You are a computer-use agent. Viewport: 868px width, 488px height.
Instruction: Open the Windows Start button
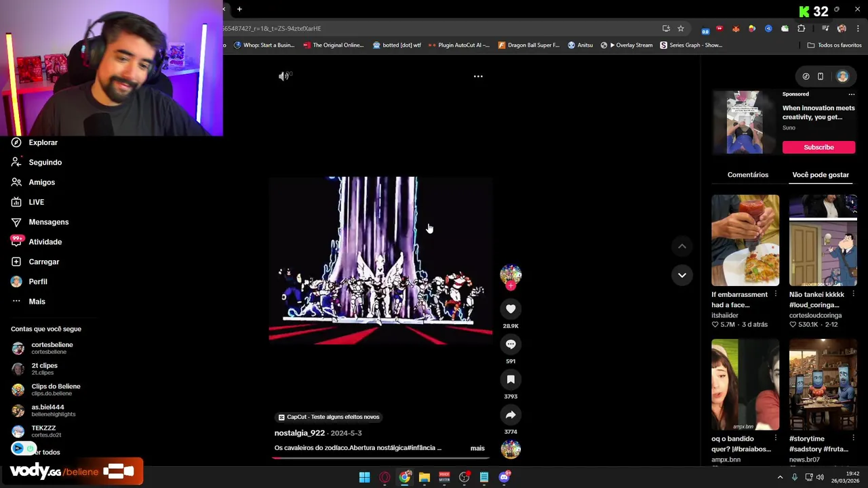364,477
